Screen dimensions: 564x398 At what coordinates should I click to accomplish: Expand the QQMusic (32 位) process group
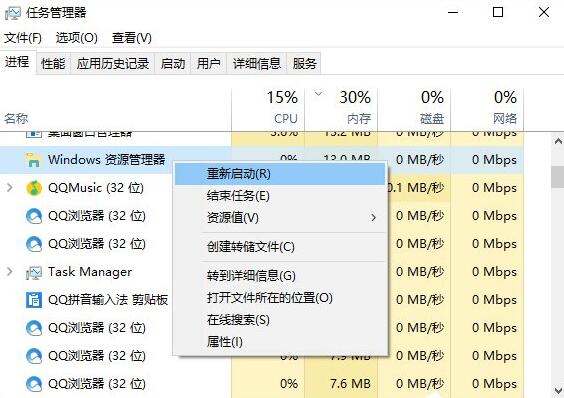10,187
